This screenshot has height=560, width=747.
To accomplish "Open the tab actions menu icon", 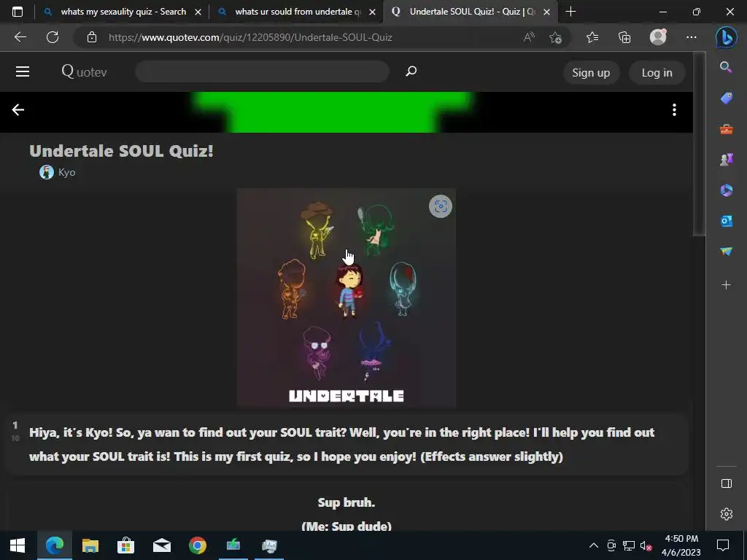I will (18, 12).
